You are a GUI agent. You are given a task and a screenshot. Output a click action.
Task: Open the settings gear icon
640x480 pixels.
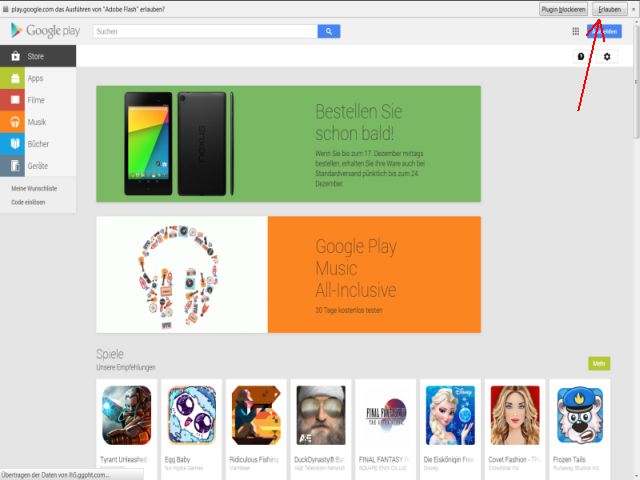(607, 57)
